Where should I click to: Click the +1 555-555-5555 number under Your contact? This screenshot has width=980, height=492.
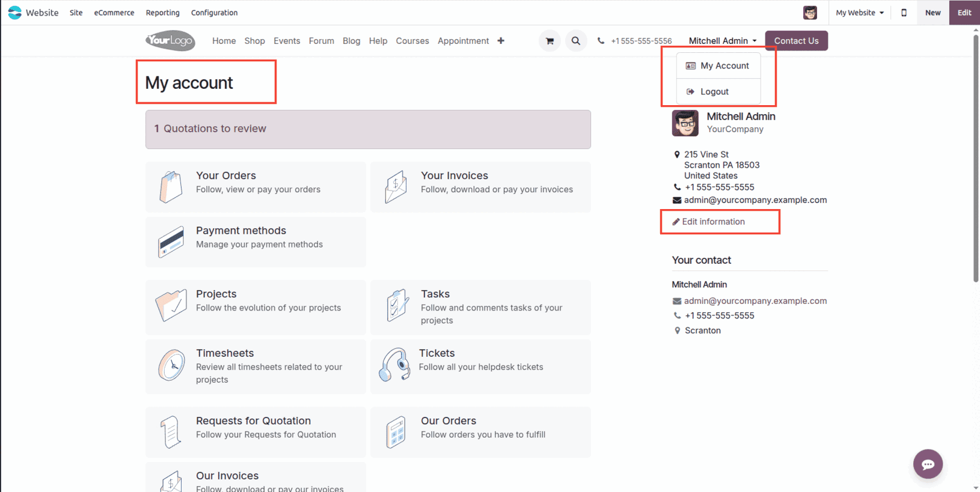pyautogui.click(x=719, y=315)
